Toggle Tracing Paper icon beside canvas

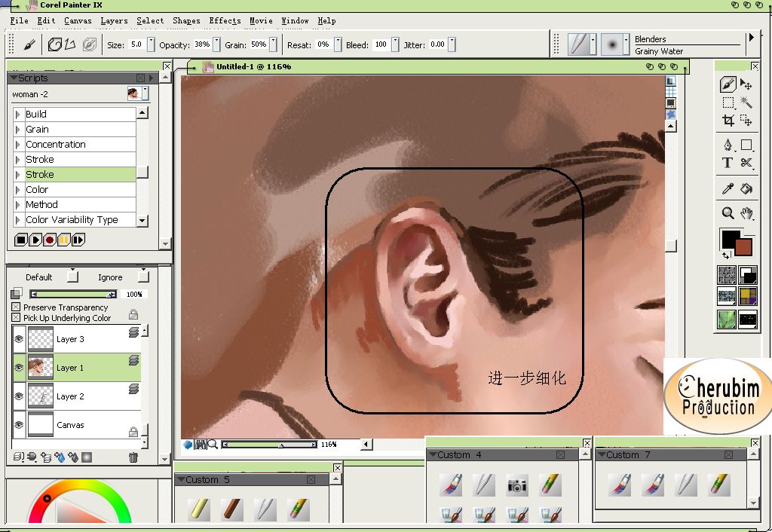point(670,81)
